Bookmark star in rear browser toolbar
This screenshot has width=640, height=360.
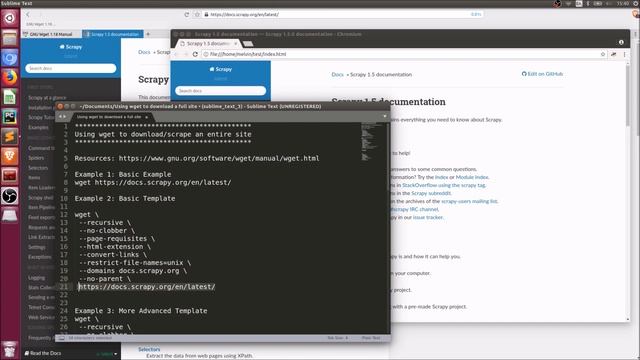tap(197, 14)
